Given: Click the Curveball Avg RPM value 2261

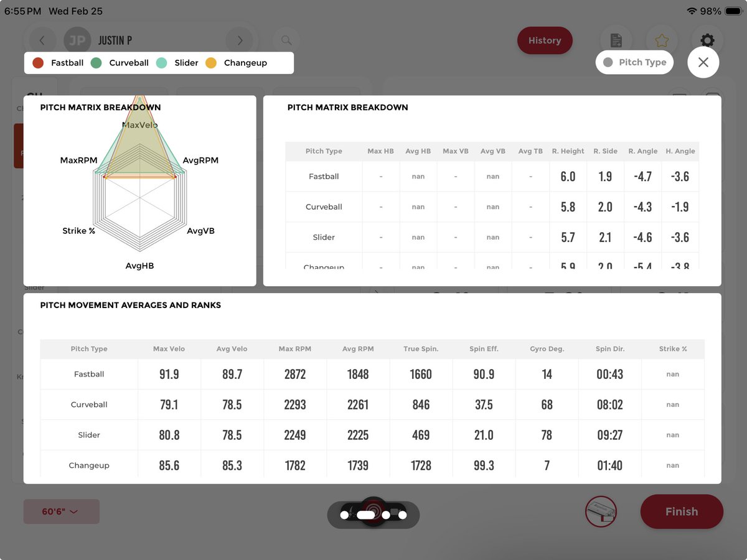Looking at the screenshot, I should [x=358, y=405].
